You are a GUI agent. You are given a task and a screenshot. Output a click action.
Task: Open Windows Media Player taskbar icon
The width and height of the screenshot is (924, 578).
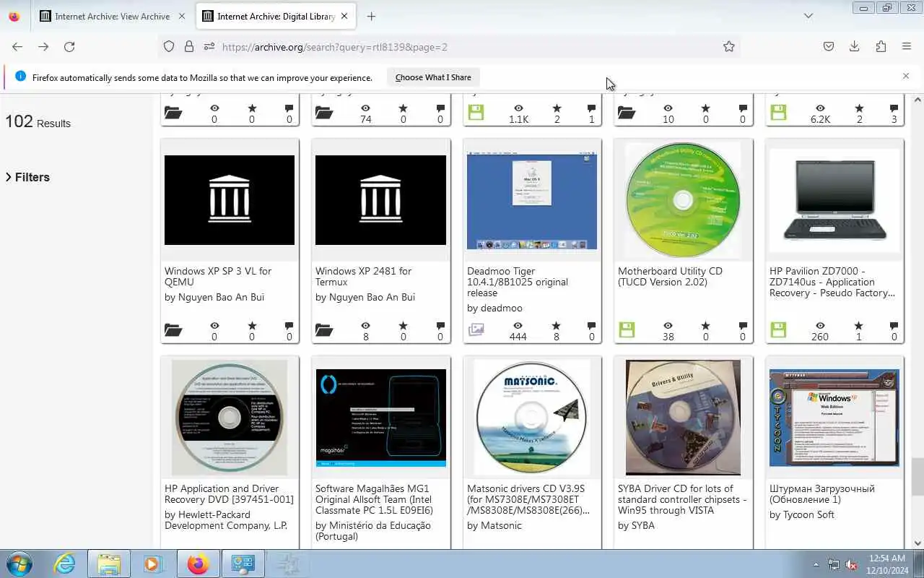(153, 564)
